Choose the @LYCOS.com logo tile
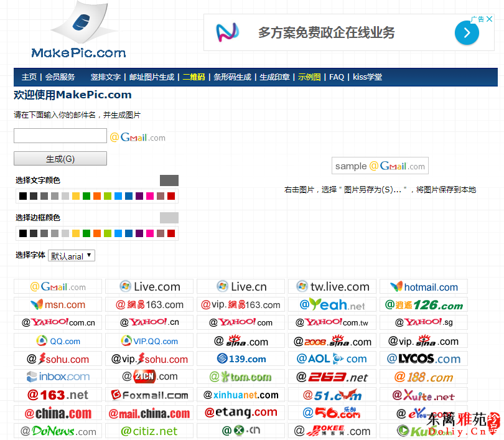504x440 pixels. [424, 358]
